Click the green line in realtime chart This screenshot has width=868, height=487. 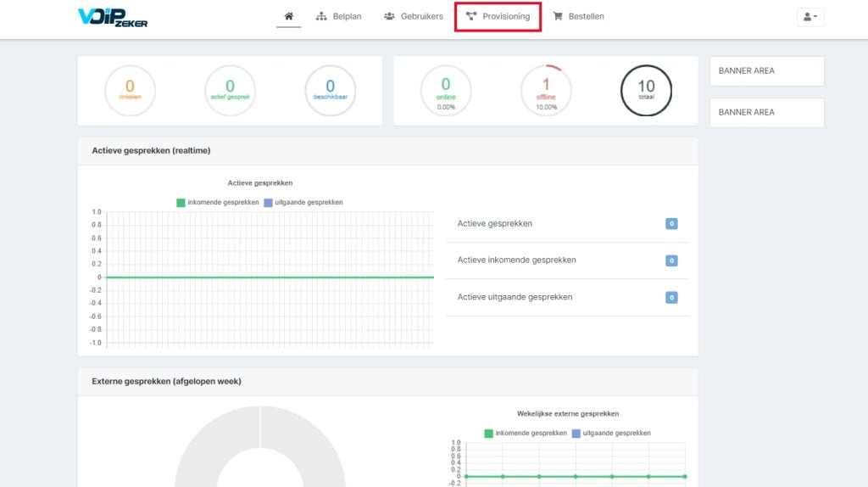click(x=270, y=277)
